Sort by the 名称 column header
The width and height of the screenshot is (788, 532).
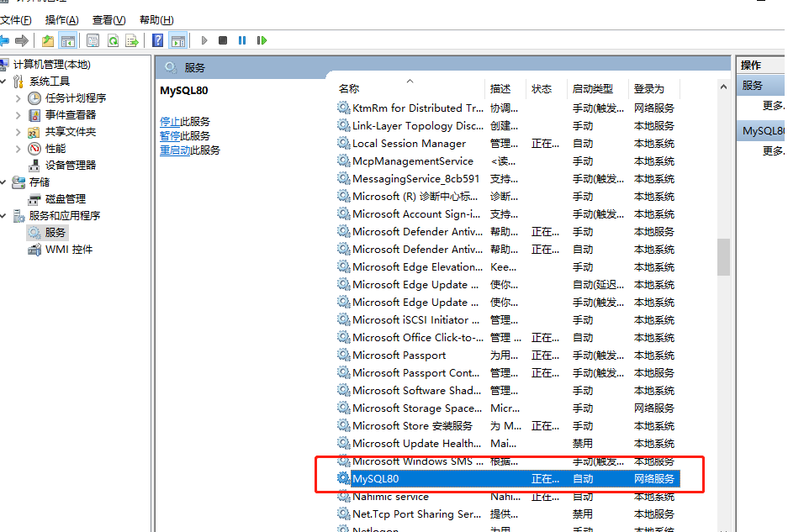(x=410, y=89)
